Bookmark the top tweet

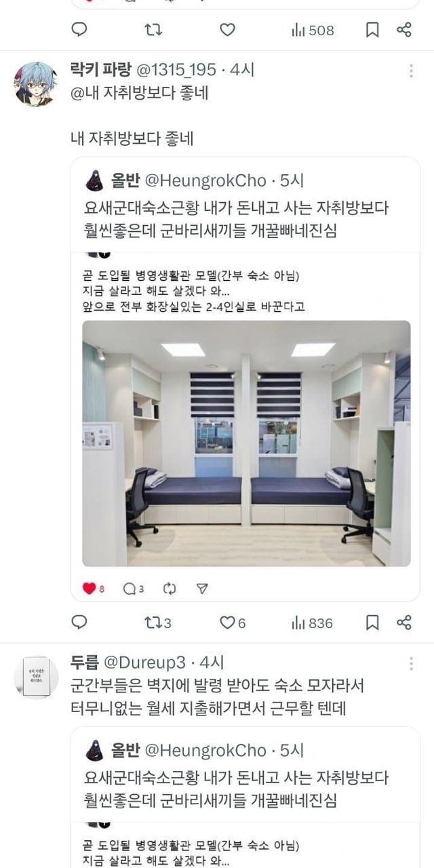[x=372, y=30]
